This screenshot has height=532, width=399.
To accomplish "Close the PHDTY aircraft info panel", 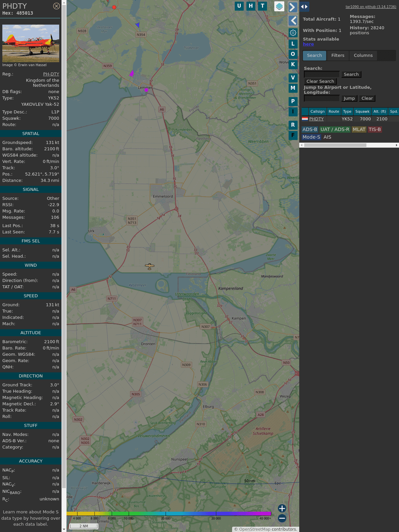I will (x=57, y=6).
